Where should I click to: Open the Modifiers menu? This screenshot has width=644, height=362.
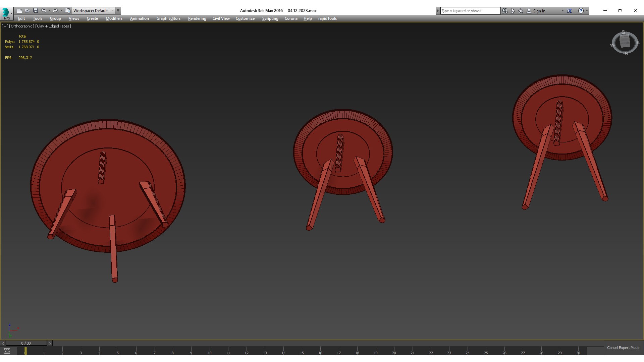pos(114,18)
